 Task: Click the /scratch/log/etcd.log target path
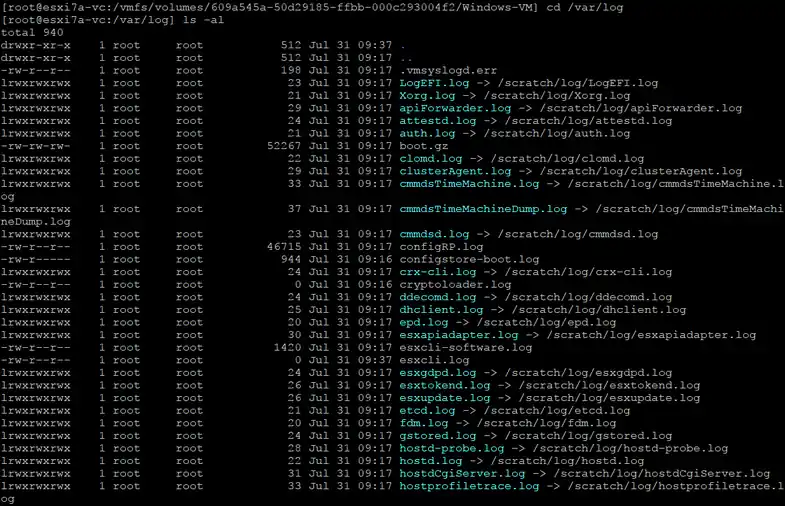557,410
